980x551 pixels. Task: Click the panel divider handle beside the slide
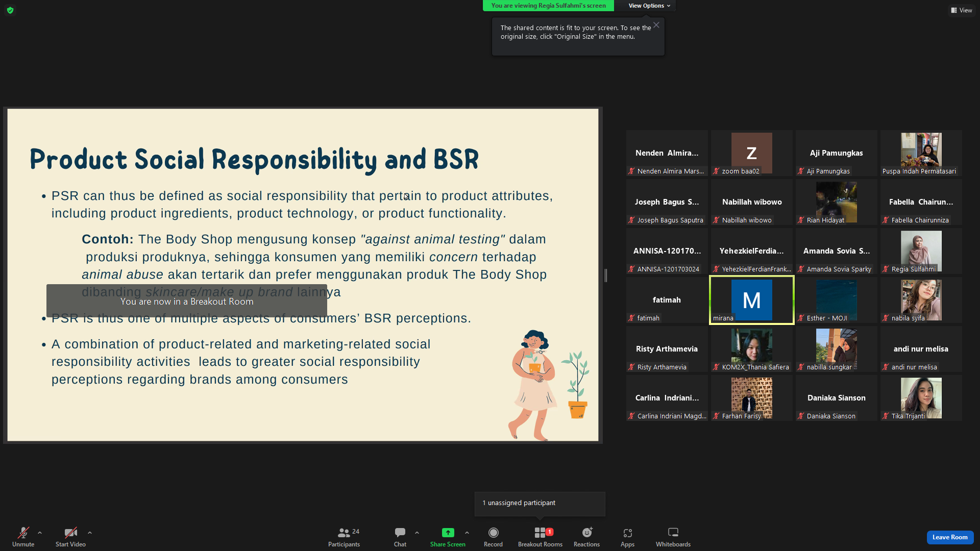tap(606, 275)
